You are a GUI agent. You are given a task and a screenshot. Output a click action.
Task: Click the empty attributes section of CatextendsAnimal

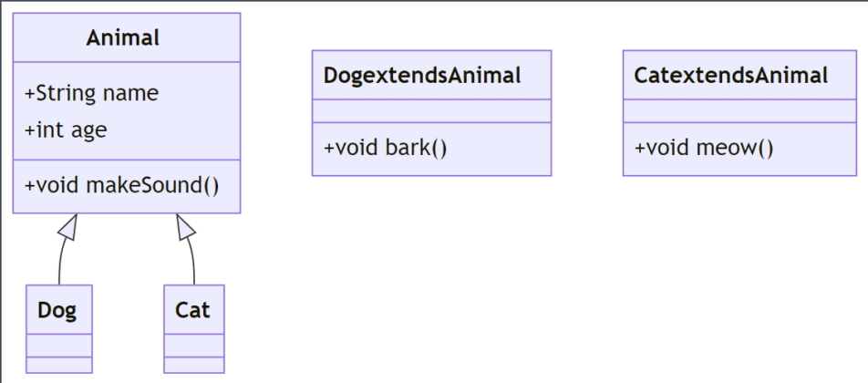pyautogui.click(x=739, y=111)
